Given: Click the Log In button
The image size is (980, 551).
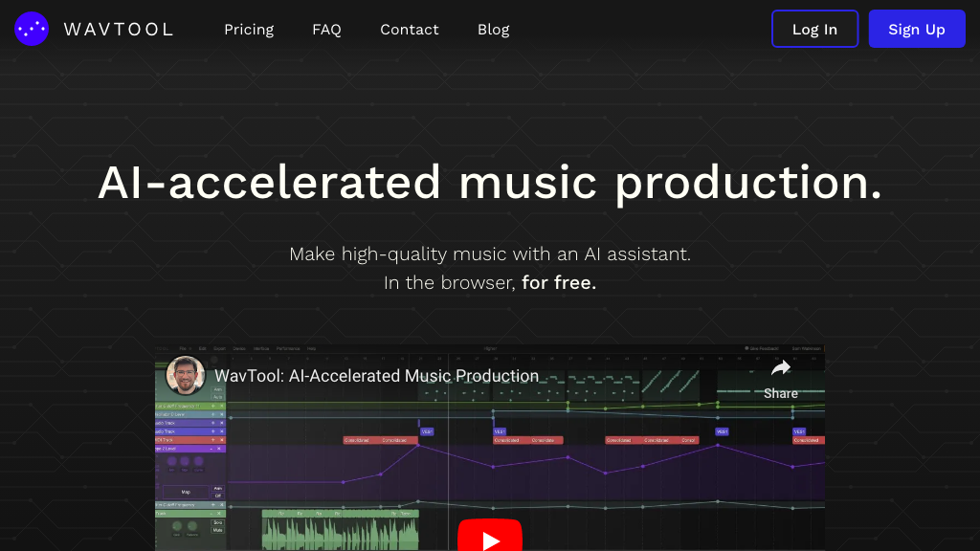Looking at the screenshot, I should point(814,29).
